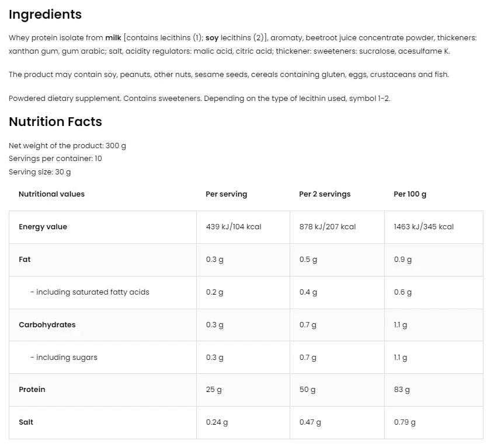Click the Nutrition Facts heading

click(55, 122)
